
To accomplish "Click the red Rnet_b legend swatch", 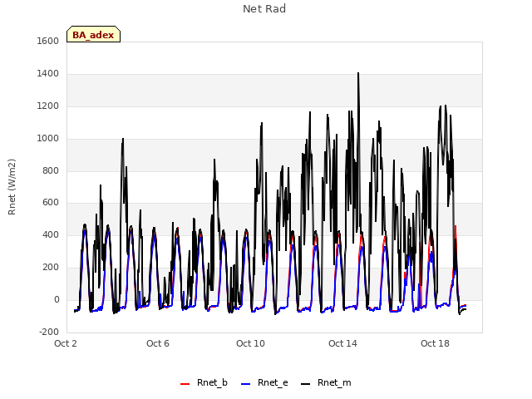I will click(x=185, y=384).
